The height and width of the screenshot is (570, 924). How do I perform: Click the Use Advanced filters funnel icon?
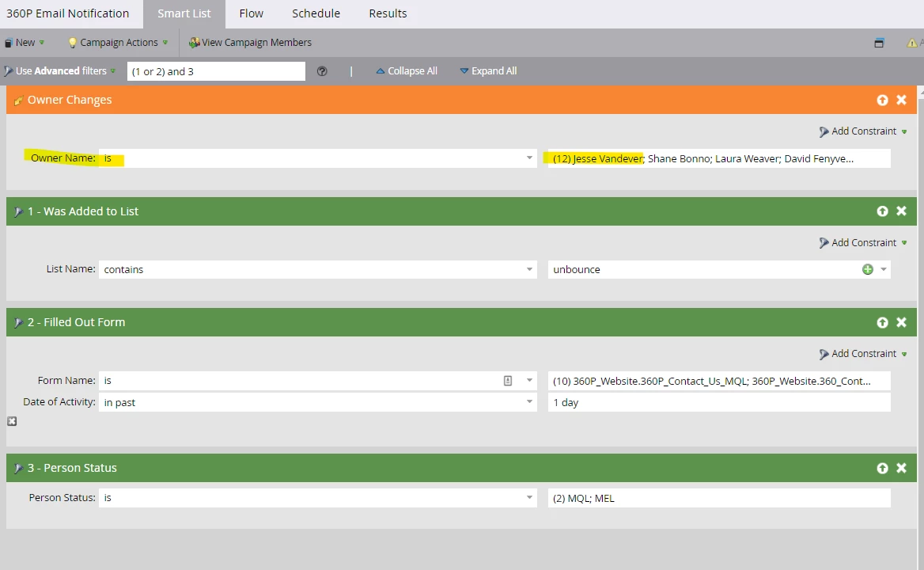click(x=8, y=71)
